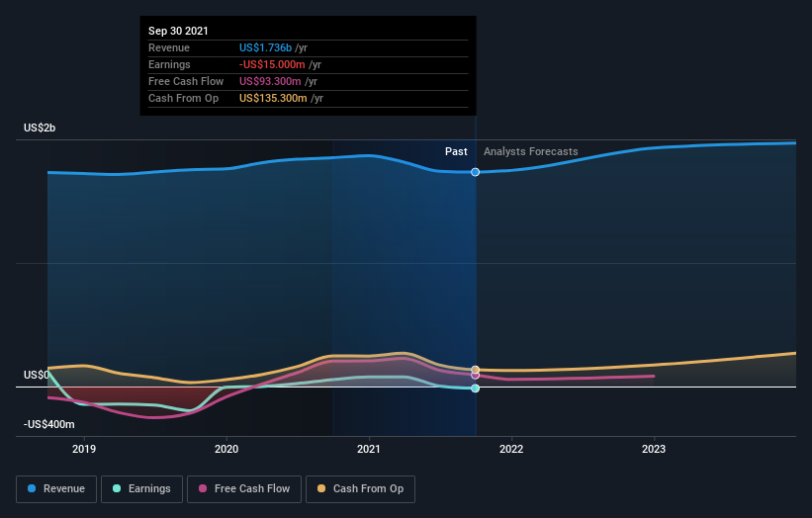Click the Past label on chart
Image resolution: width=812 pixels, height=518 pixels.
(x=456, y=151)
